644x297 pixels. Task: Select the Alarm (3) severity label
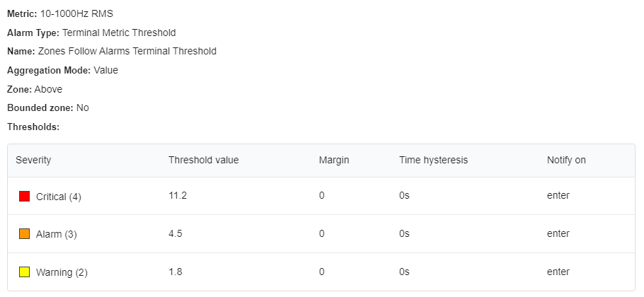click(57, 235)
